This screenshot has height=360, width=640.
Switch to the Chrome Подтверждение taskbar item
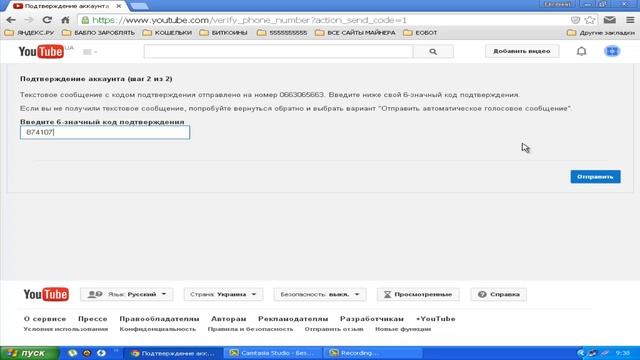(x=174, y=353)
